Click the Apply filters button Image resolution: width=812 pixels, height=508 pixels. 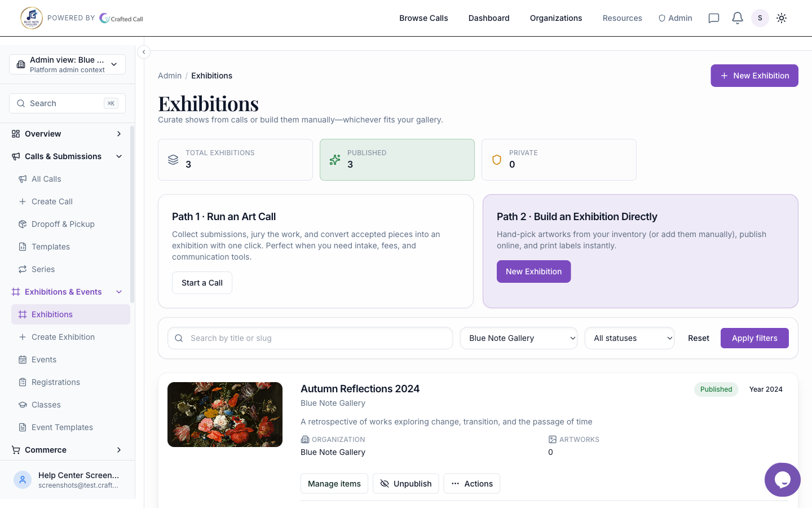point(754,338)
